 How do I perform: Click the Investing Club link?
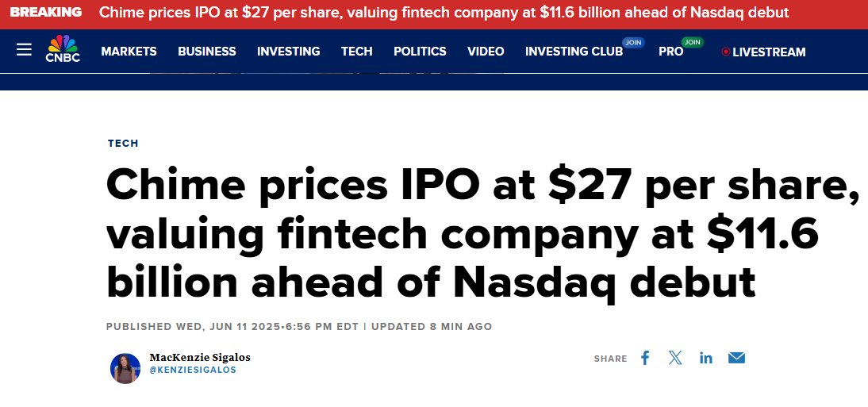(574, 52)
